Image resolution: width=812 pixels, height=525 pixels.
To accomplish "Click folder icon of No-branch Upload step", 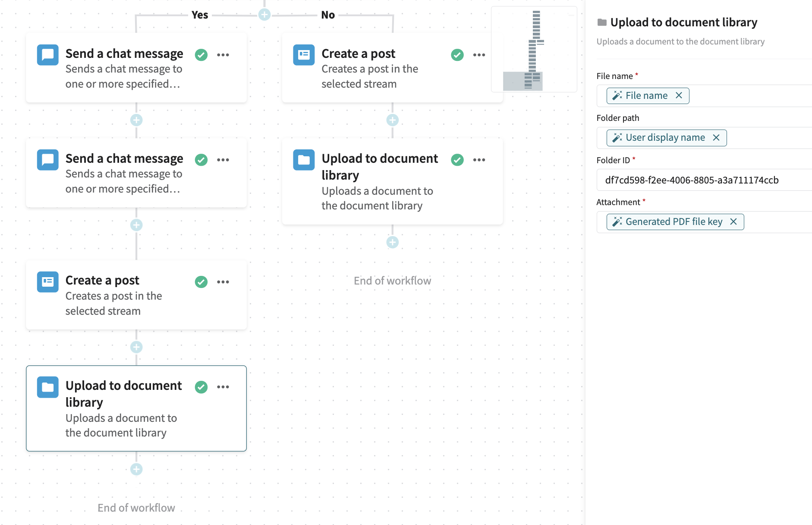I will click(304, 160).
